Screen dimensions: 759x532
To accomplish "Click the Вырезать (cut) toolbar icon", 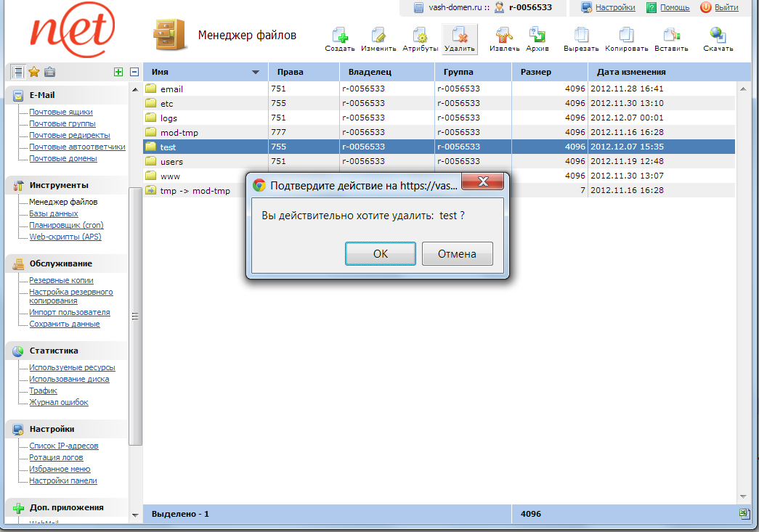I will (580, 36).
